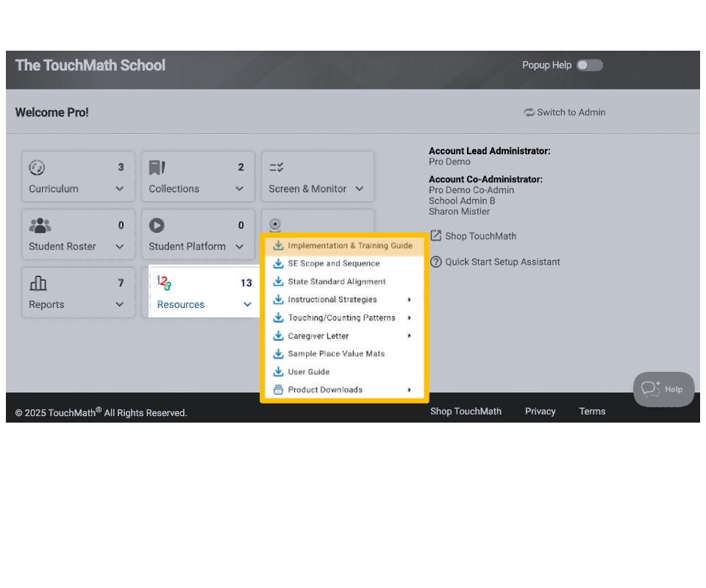Click the Switch to Admin arrows icon
Image resolution: width=706 pixels, height=588 pixels.
(x=529, y=112)
